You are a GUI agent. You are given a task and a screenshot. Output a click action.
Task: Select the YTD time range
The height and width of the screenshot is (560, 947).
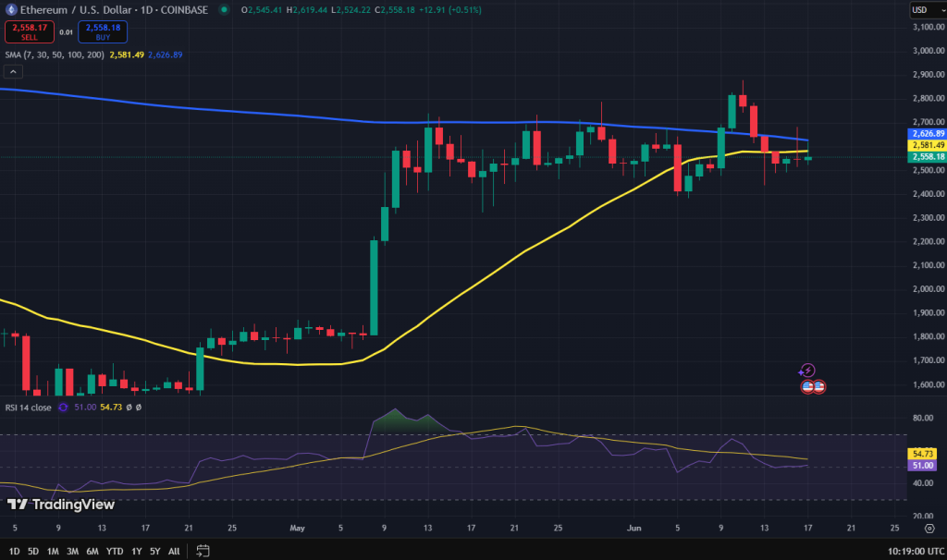pyautogui.click(x=115, y=551)
